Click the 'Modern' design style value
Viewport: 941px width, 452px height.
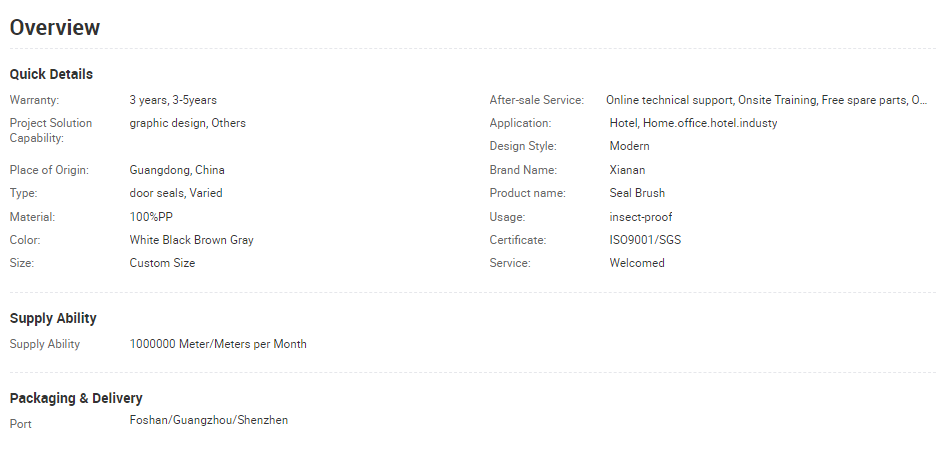[x=629, y=146]
